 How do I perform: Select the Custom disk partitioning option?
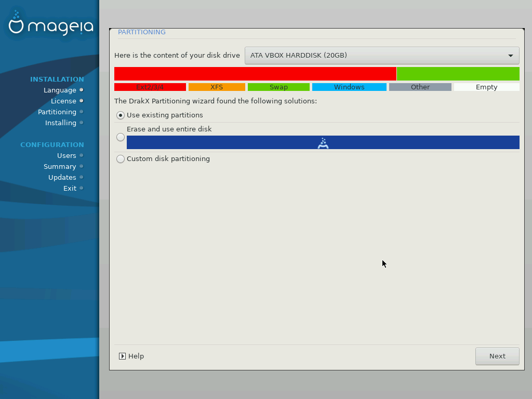[x=121, y=159]
